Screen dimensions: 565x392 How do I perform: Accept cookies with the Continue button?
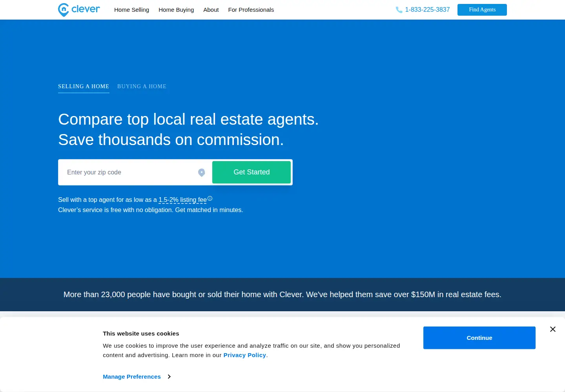479,338
